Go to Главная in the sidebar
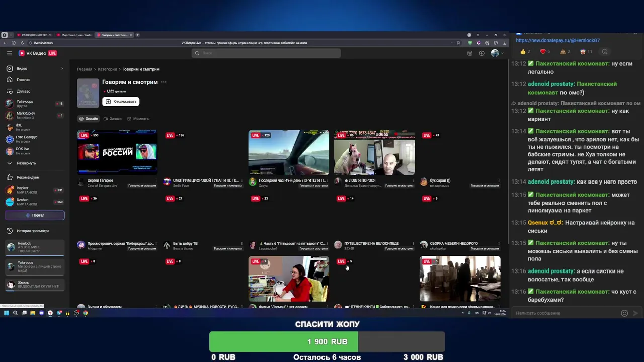This screenshot has width=644, height=362. point(35,80)
